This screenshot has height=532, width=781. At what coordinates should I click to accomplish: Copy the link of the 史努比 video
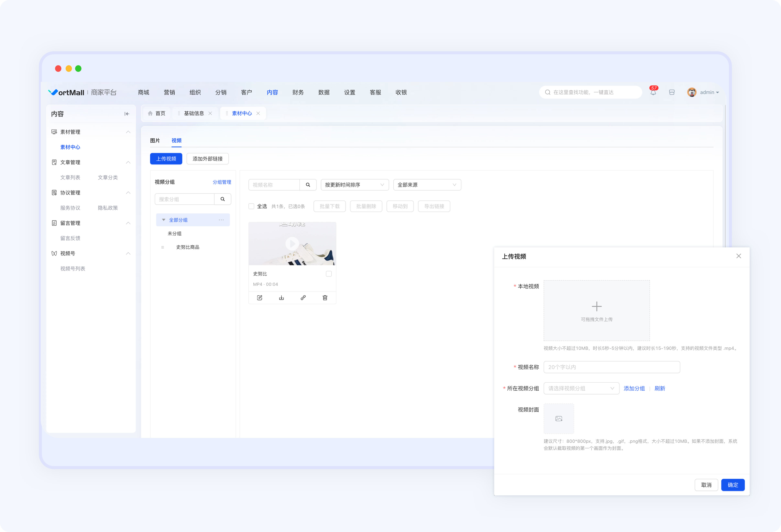click(303, 298)
